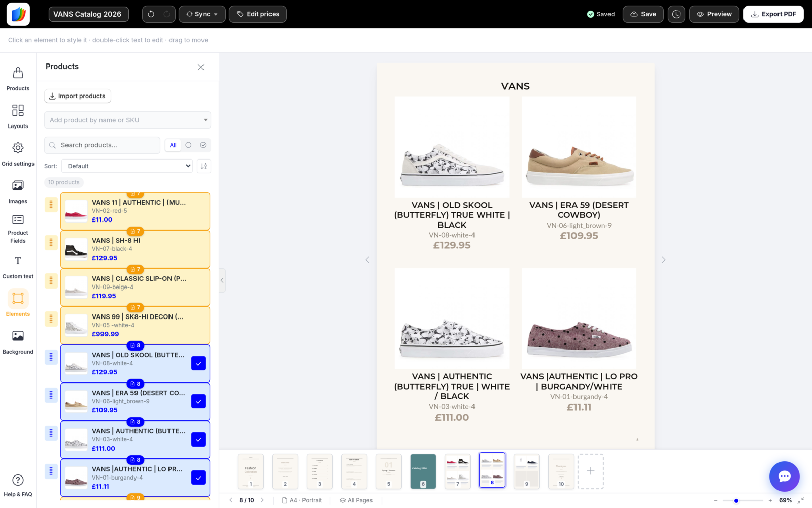The height and width of the screenshot is (508, 812).
Task: Click Import products button
Action: pos(77,96)
